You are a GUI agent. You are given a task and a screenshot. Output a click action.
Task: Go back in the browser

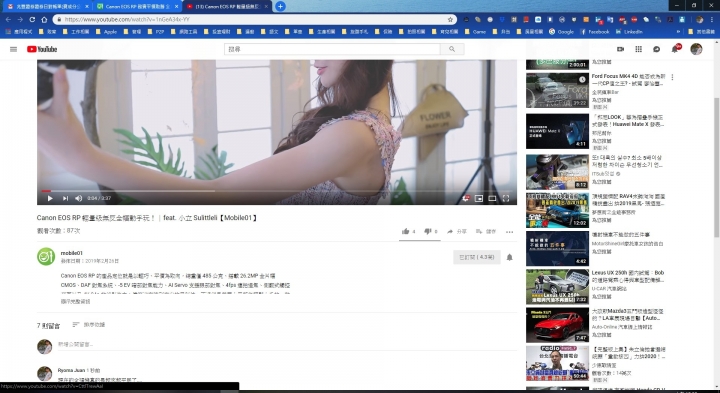point(8,19)
